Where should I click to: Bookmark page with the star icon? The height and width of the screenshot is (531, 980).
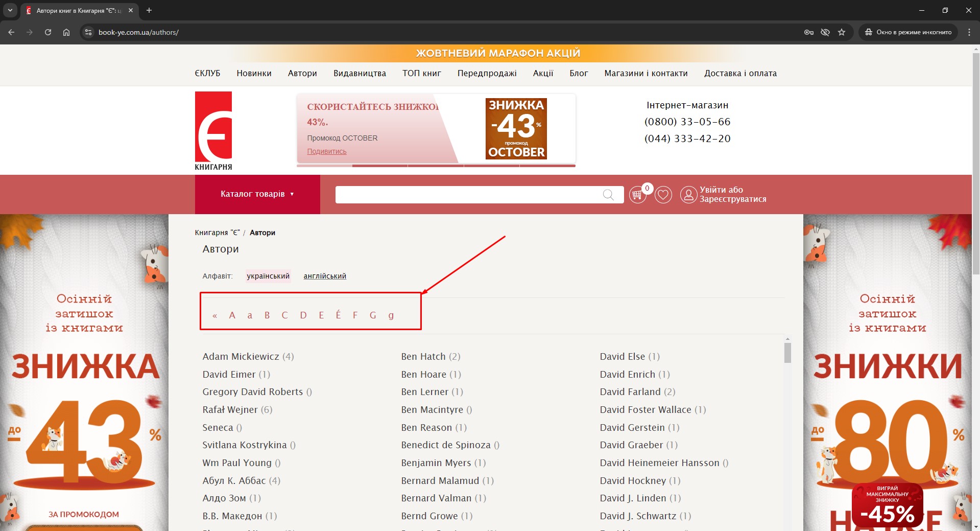pos(842,32)
